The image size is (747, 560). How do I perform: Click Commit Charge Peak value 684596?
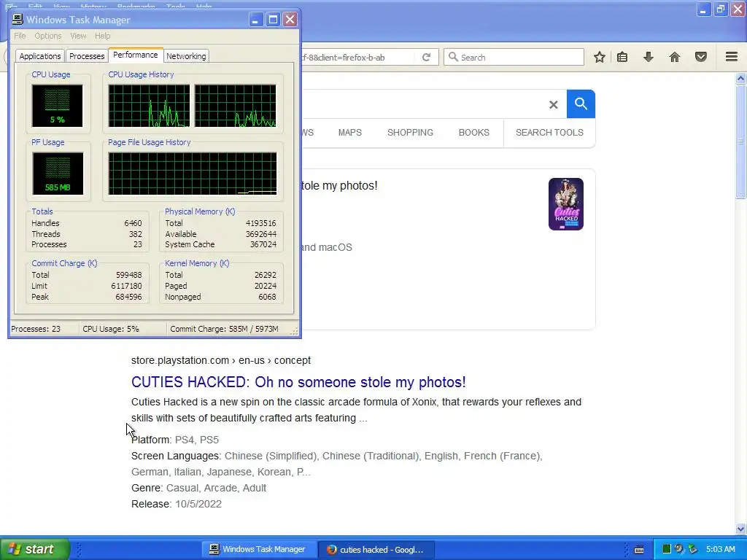(128, 297)
